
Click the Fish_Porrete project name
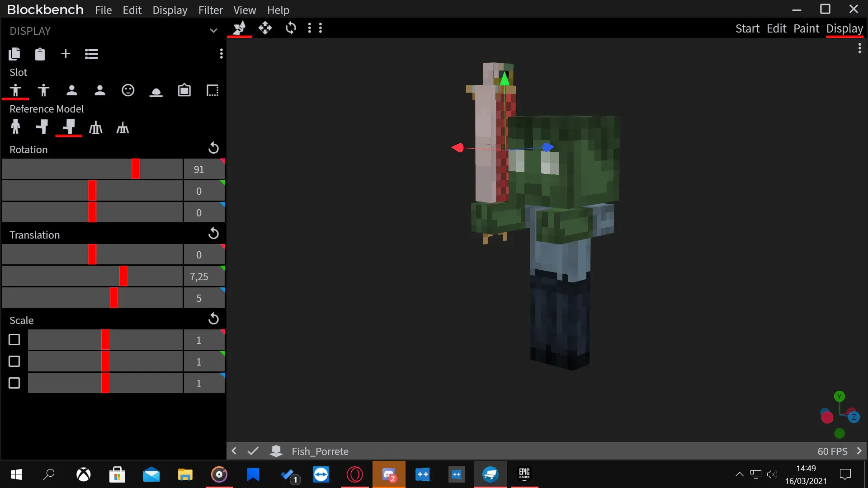pyautogui.click(x=320, y=451)
